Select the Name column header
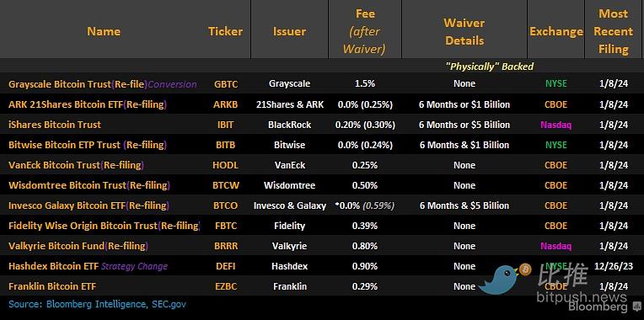 [x=104, y=31]
